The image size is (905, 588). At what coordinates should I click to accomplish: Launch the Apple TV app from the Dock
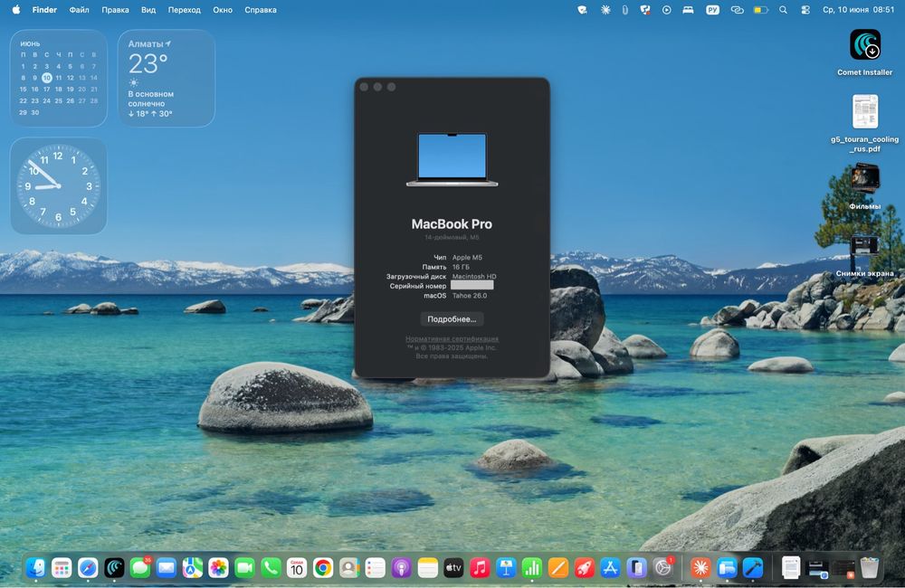point(453,568)
